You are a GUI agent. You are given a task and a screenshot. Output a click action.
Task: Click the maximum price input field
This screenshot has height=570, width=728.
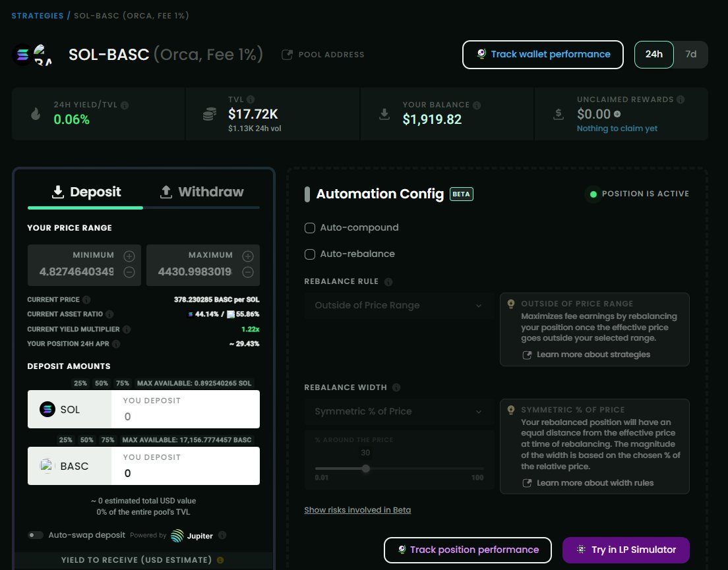(195, 271)
